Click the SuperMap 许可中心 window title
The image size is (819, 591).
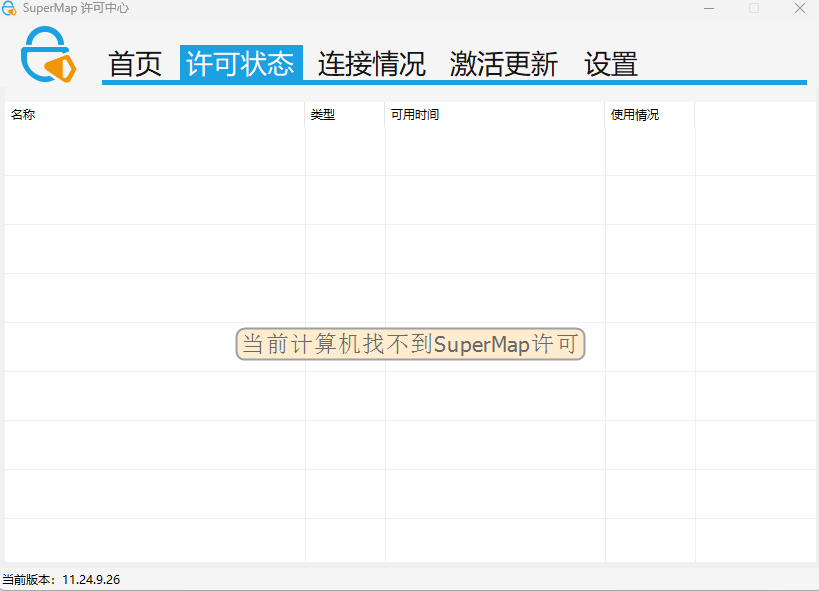pos(76,8)
